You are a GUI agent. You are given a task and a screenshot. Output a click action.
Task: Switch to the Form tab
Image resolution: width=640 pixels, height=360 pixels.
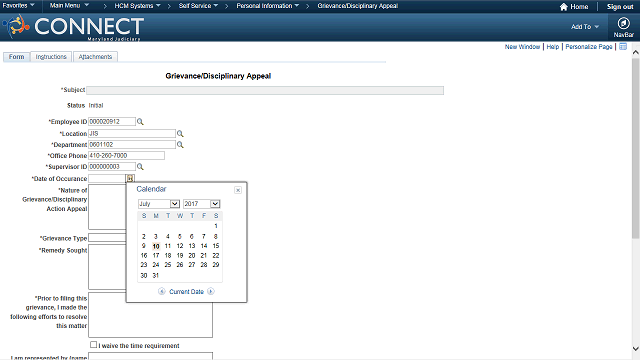click(16, 57)
